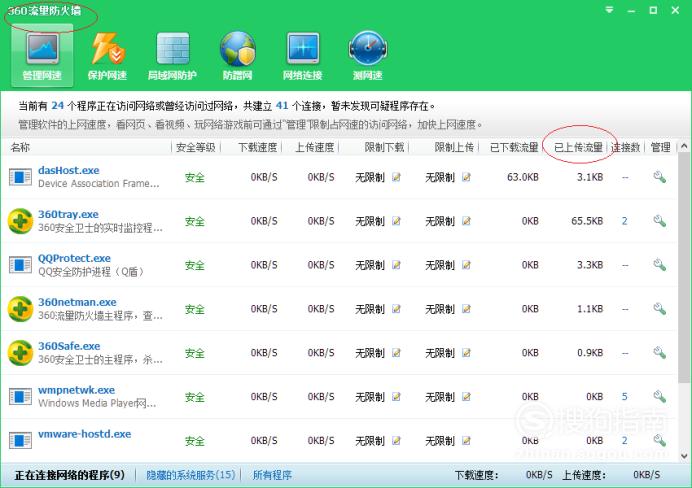Select 3.3KB uploaded value of QQProtect.exe
The image size is (692, 488).
(590, 265)
